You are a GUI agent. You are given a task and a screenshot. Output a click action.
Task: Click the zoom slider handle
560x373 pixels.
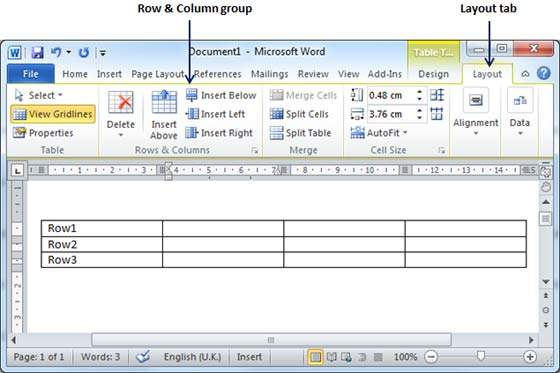pyautogui.click(x=481, y=355)
